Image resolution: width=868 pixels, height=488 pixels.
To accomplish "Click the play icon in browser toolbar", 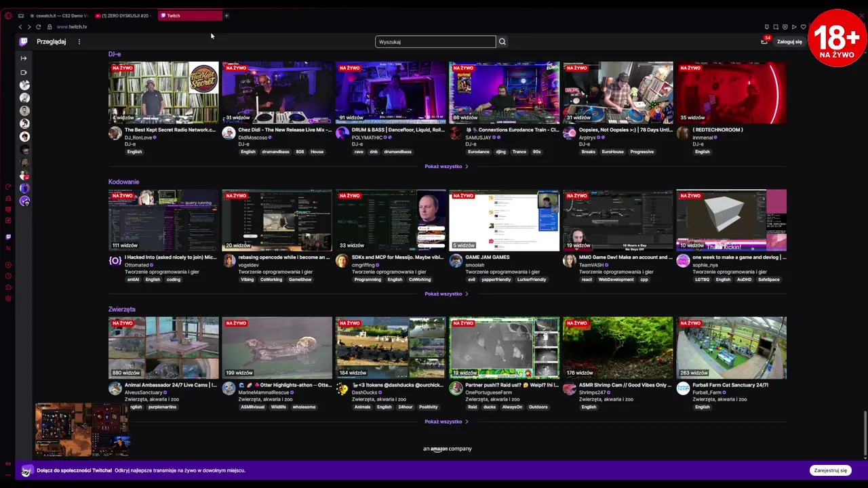I will [794, 26].
